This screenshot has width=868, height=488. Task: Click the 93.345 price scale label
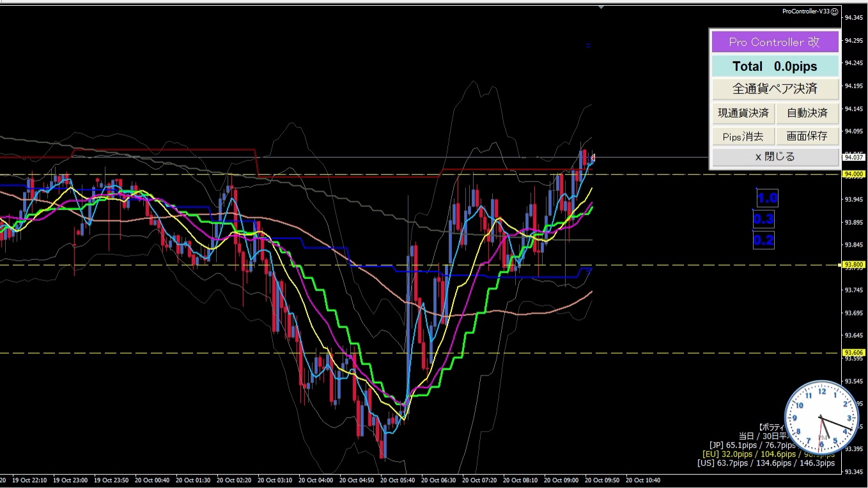tap(854, 471)
